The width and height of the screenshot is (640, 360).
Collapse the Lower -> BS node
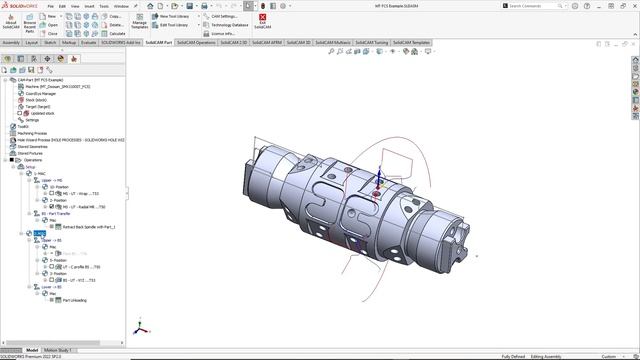pyautogui.click(x=29, y=287)
